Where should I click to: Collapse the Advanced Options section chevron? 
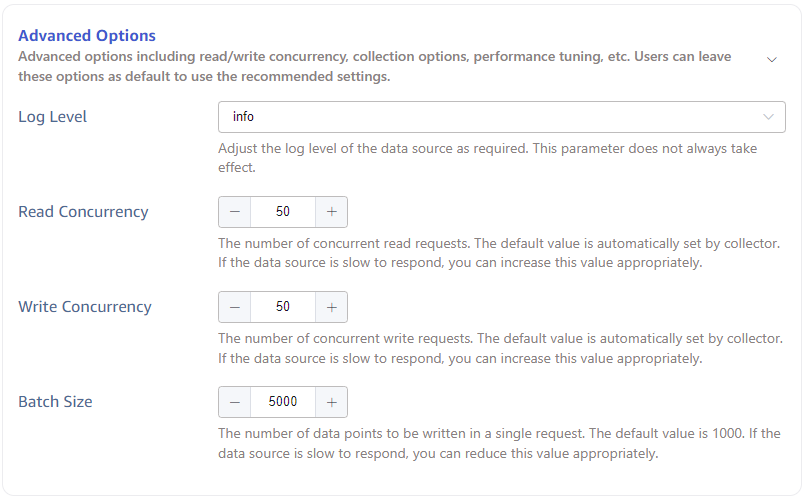point(771,59)
